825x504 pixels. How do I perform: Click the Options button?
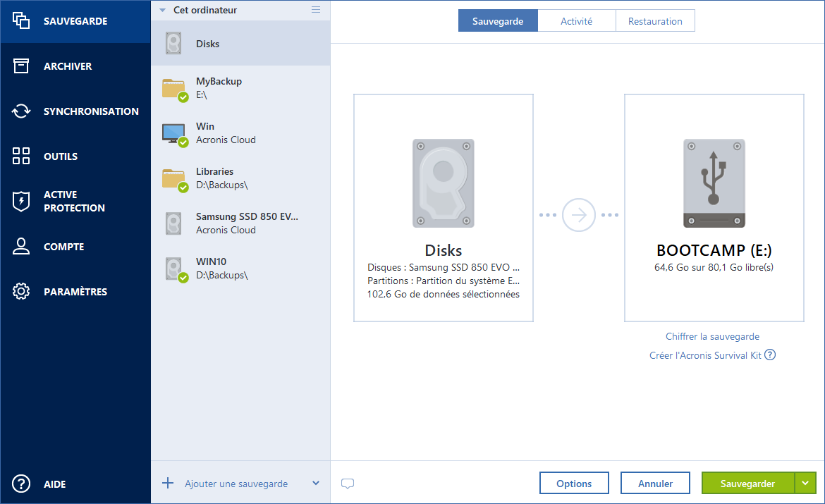[x=574, y=484]
